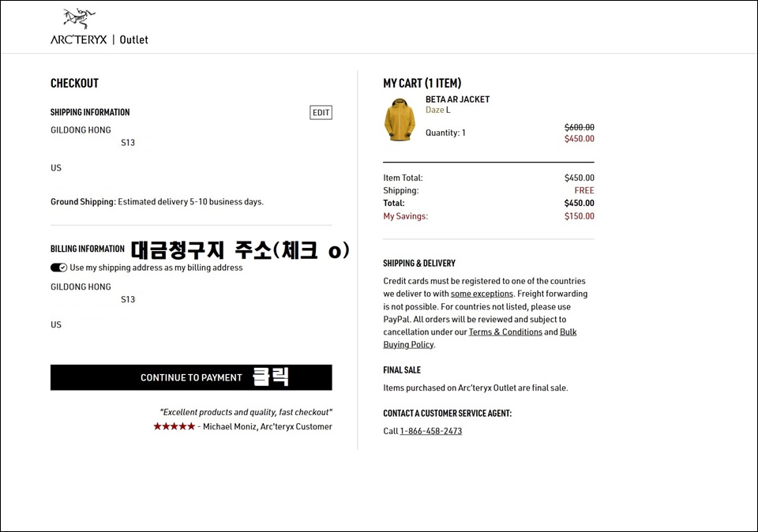Open the Outlet home link
This screenshot has width=758, height=532.
[134, 39]
